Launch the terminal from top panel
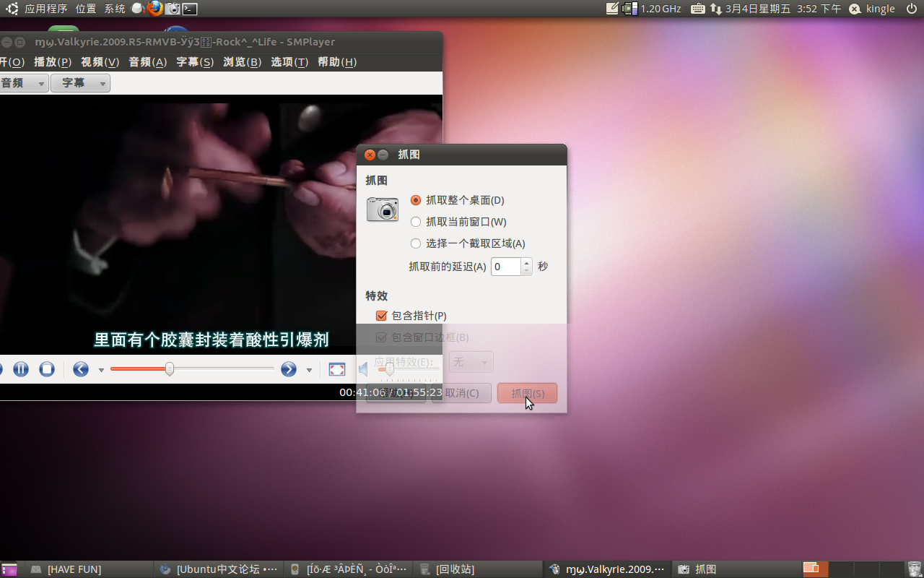 190,9
